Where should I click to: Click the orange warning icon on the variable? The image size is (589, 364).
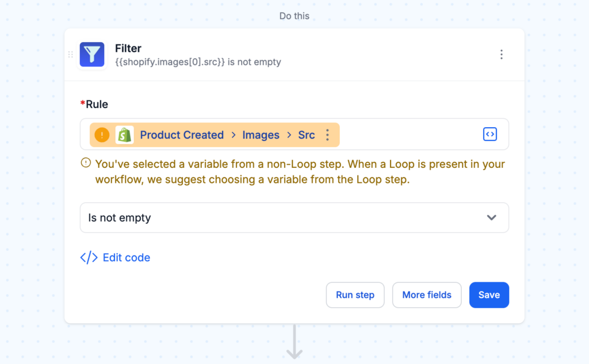click(x=102, y=135)
